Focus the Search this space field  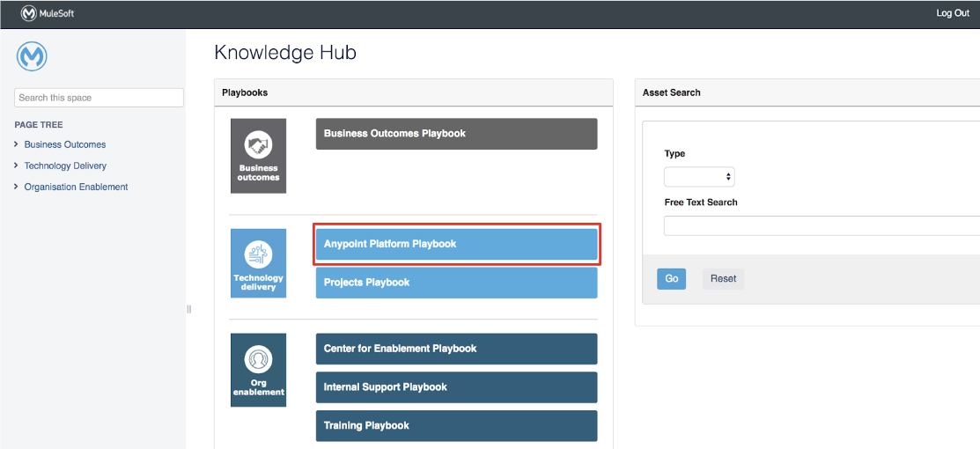[99, 98]
